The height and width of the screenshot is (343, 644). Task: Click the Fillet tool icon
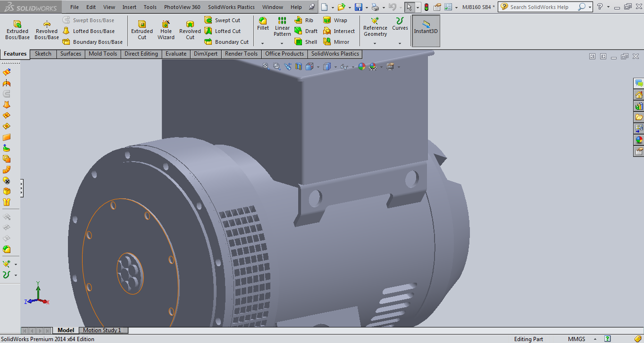click(263, 21)
